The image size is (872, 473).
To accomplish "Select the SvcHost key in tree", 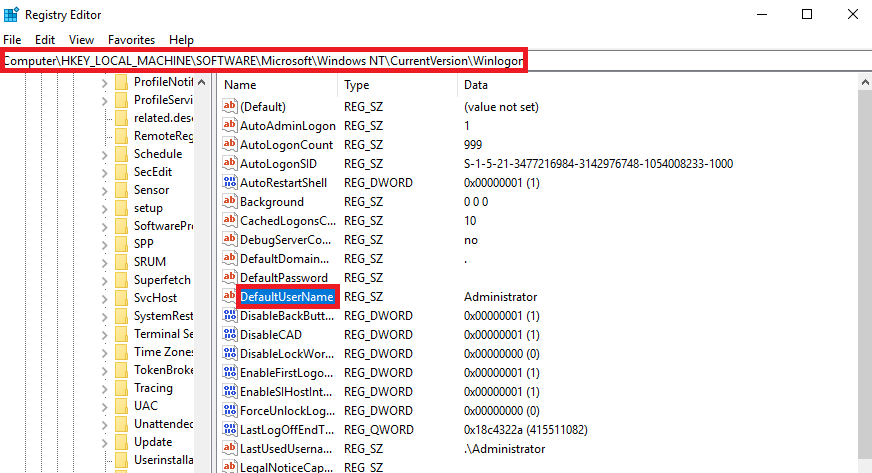I will coord(155,298).
